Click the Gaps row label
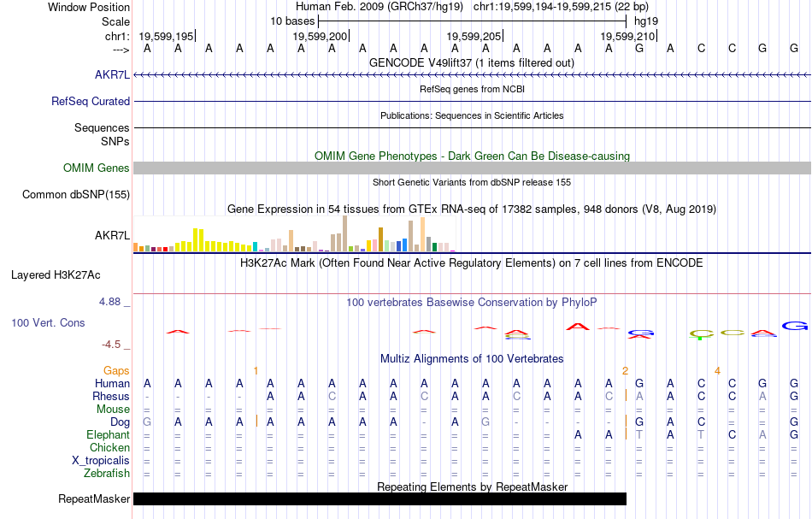 point(116,370)
